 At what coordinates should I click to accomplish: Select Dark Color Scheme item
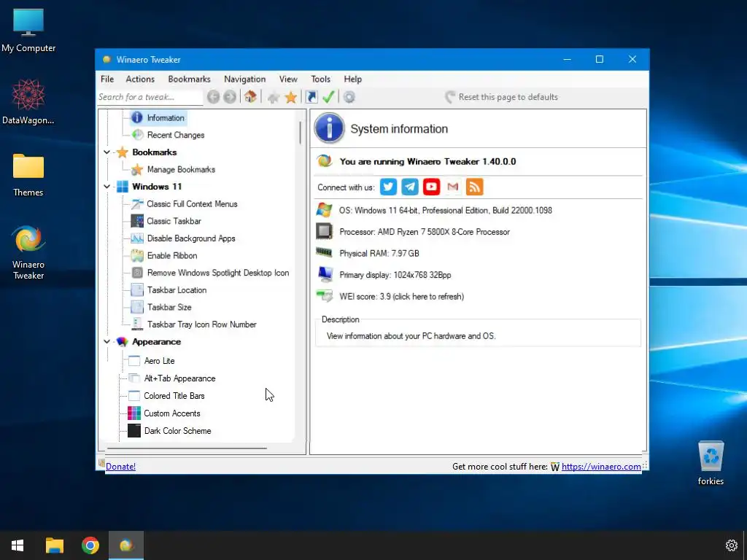(170, 431)
